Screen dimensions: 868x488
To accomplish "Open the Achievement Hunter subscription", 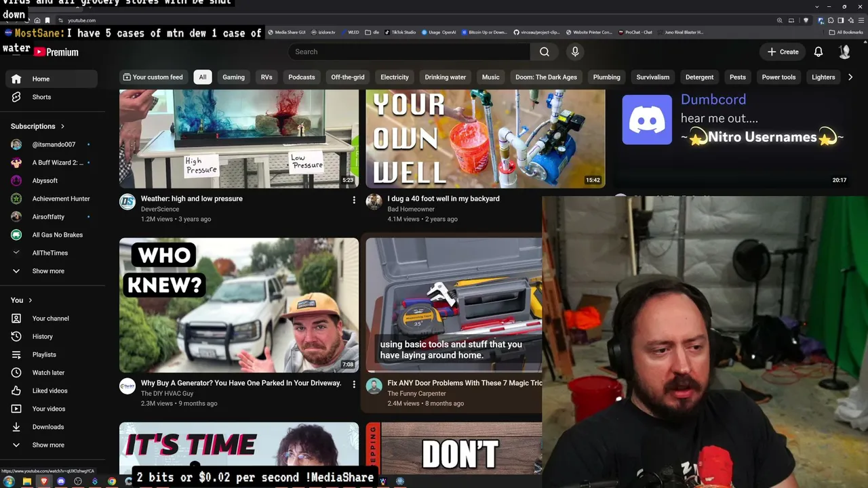I will (52, 199).
